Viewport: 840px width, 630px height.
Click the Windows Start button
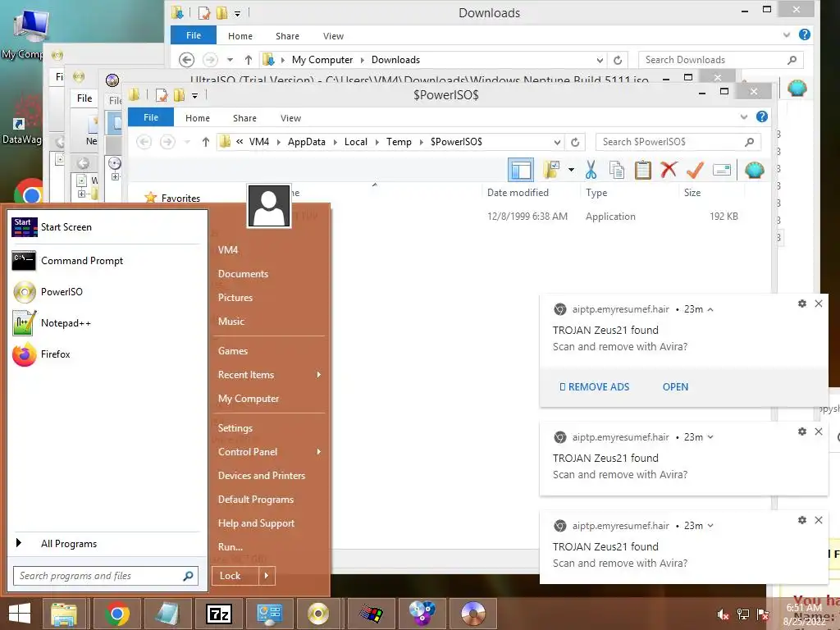coord(20,614)
